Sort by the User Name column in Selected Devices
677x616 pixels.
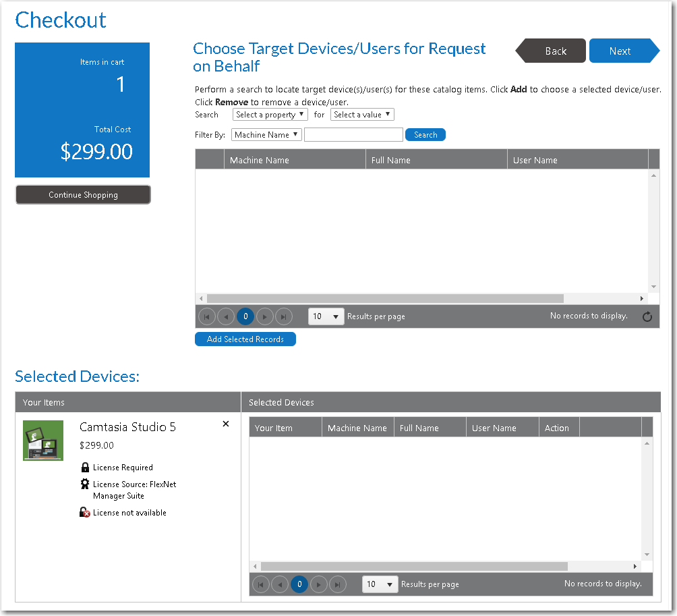pos(494,428)
